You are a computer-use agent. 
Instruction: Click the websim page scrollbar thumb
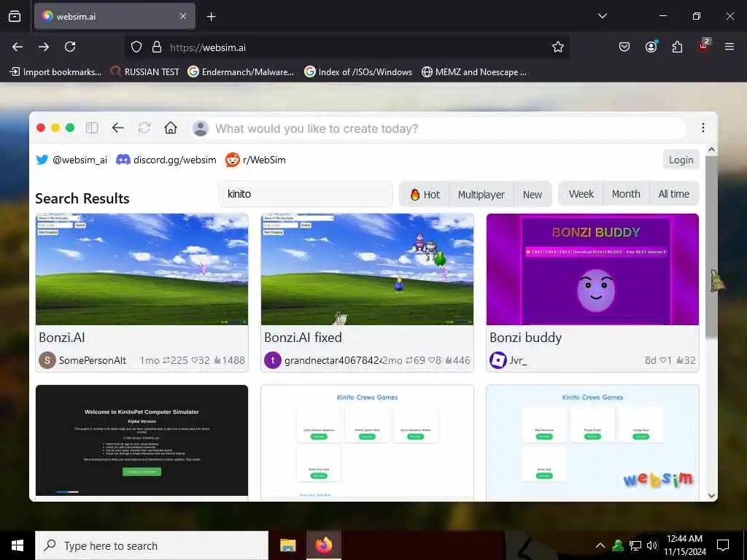(x=711, y=248)
